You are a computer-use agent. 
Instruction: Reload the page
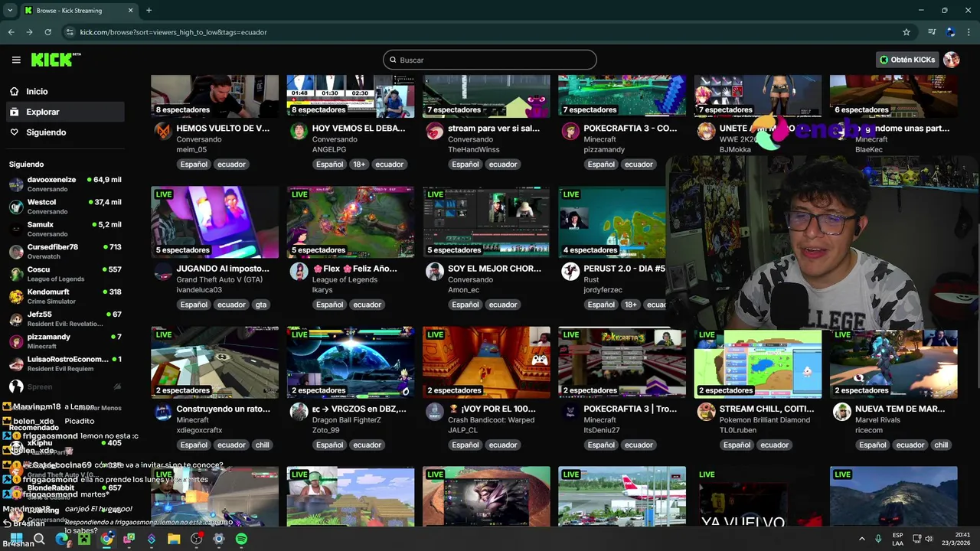[47, 32]
